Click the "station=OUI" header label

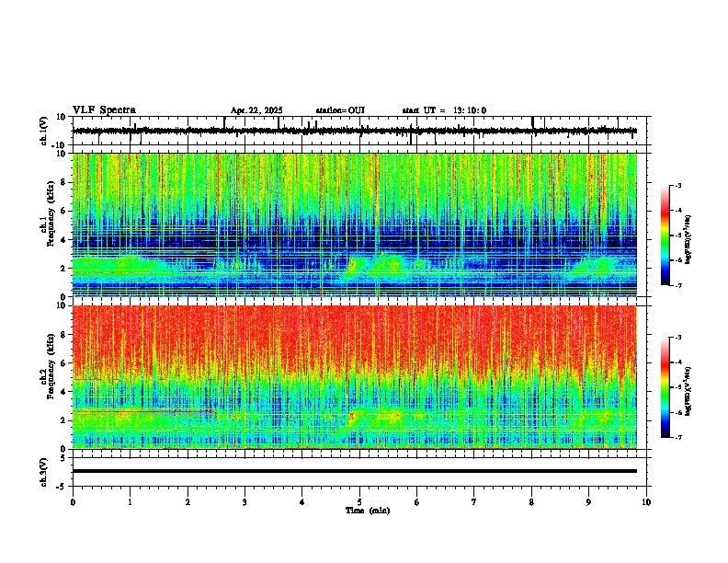pyautogui.click(x=340, y=110)
